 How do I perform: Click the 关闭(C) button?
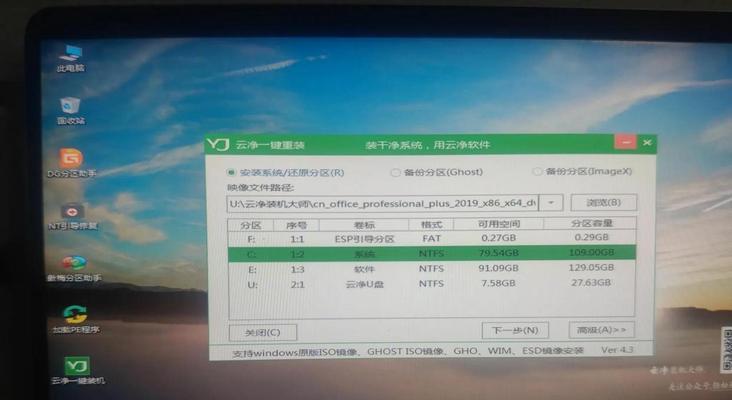[x=263, y=332]
